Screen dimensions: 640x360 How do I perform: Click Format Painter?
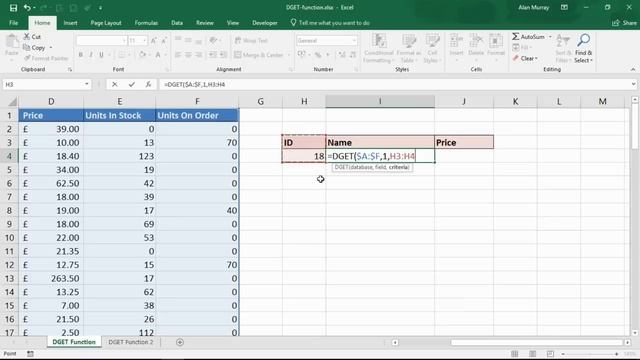(x=46, y=58)
